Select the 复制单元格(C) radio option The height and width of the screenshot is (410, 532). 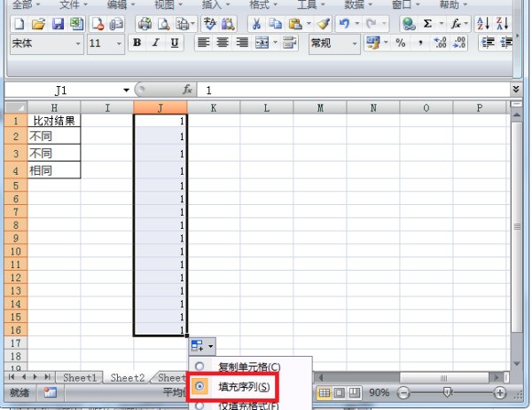tap(199, 367)
